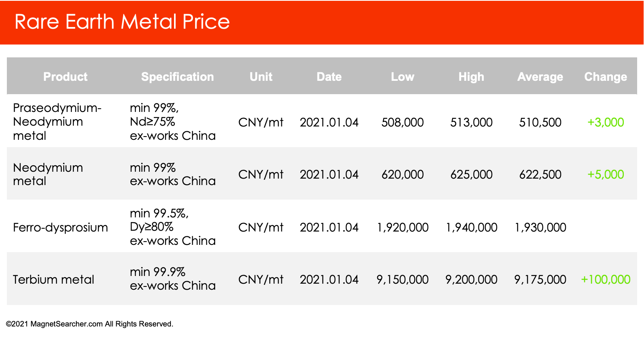Click the MagnetSearcher.com copyright notice
644x339 pixels.
(x=89, y=324)
